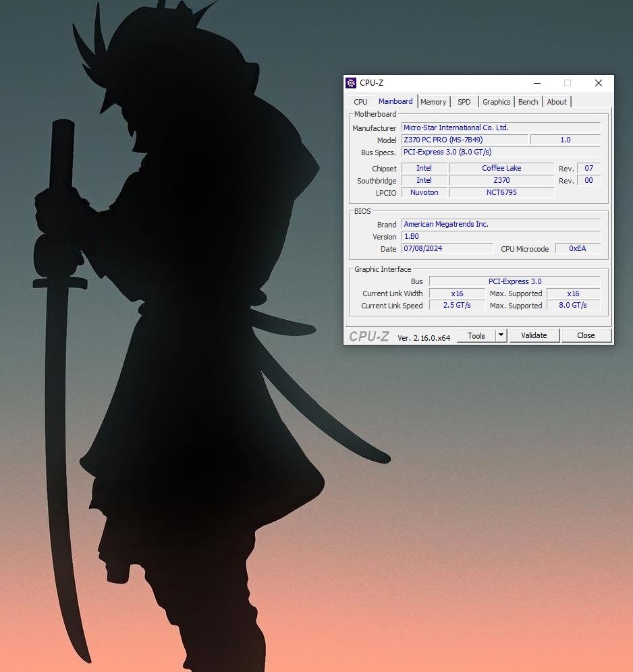Switch to the CPU tab
Image resolution: width=633 pixels, height=672 pixels.
pyautogui.click(x=360, y=102)
